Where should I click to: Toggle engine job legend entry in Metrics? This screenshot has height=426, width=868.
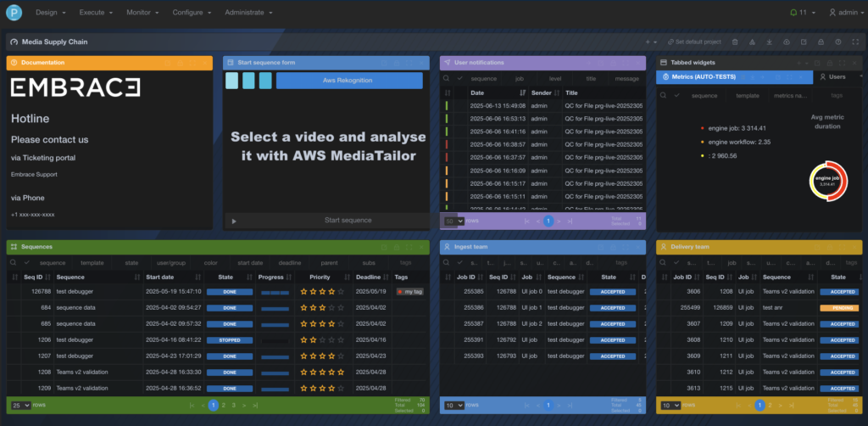pos(732,128)
